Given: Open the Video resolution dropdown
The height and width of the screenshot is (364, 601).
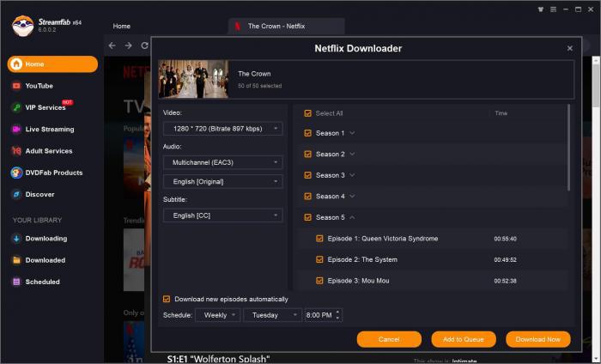Looking at the screenshot, I should coord(223,129).
